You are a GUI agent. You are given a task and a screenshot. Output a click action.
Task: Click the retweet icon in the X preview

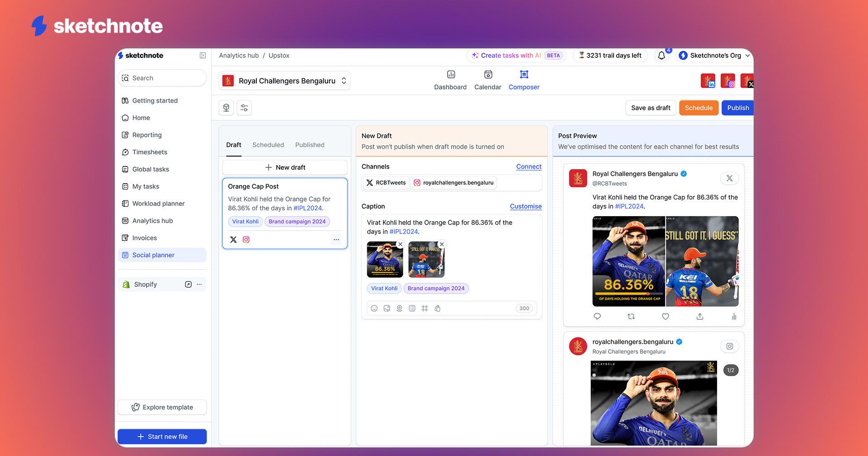632,317
